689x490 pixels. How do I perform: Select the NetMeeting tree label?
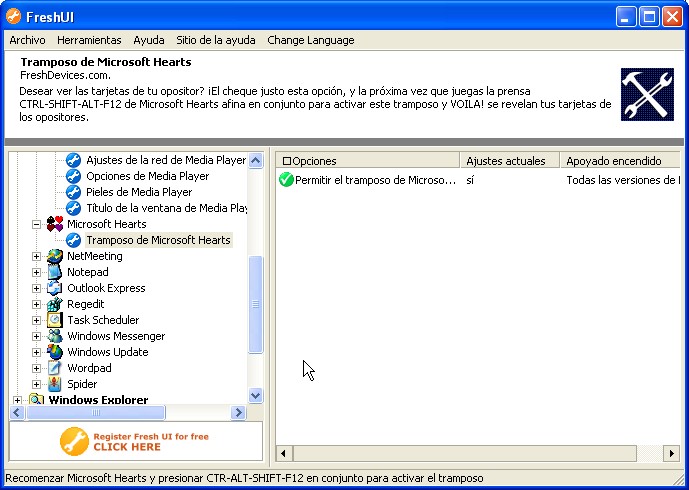click(x=95, y=256)
